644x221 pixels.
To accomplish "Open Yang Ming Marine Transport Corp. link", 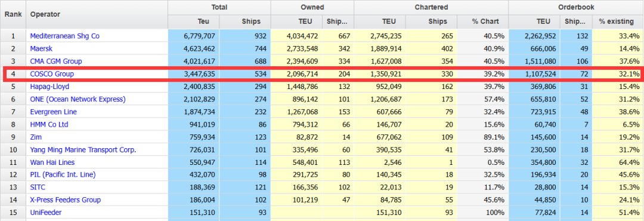I will [x=83, y=150].
